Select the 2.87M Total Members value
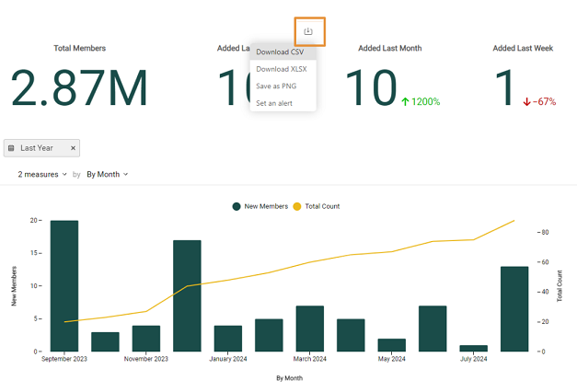577x392 pixels. click(x=79, y=89)
